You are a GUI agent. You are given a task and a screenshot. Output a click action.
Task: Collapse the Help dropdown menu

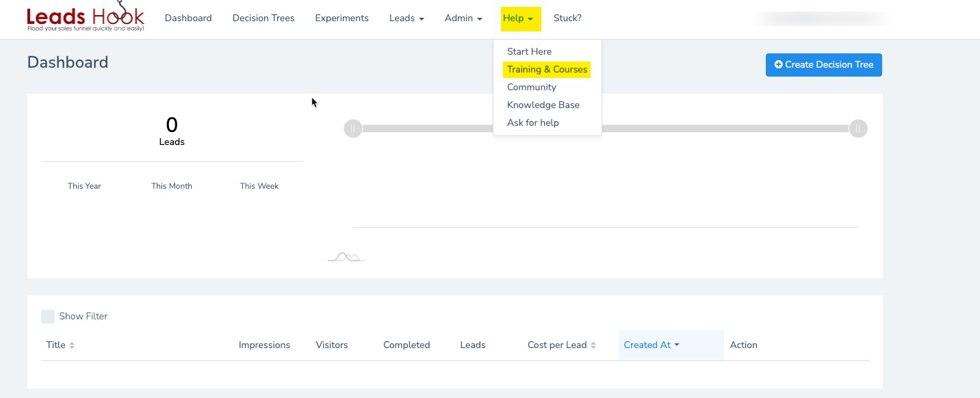pyautogui.click(x=521, y=18)
